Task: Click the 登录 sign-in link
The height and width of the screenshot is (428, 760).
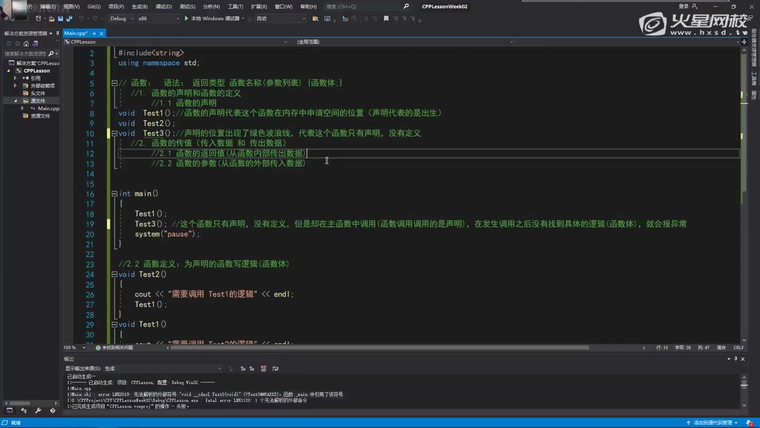Action: tap(683, 5)
